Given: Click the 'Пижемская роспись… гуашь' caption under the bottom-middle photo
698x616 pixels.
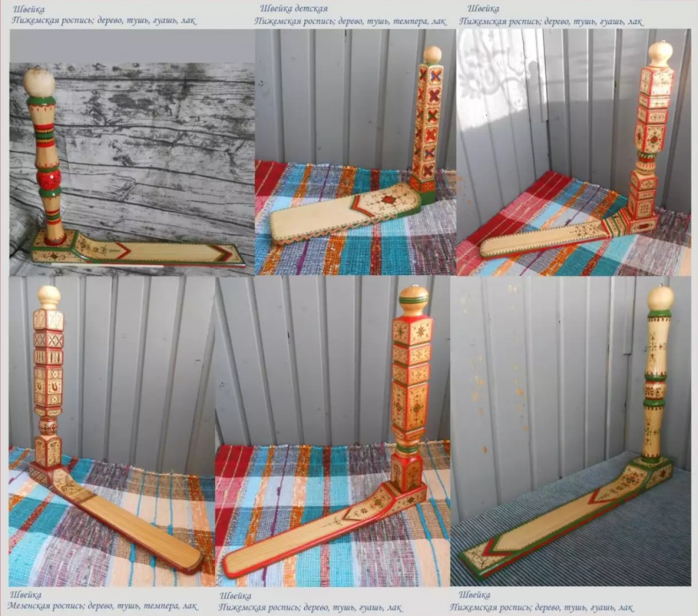Looking at the screenshot, I should (x=310, y=607).
